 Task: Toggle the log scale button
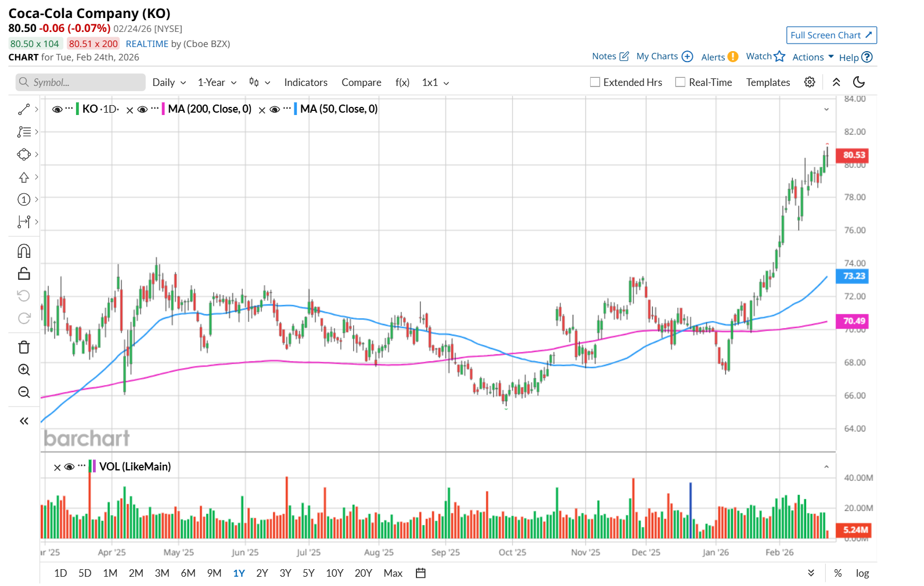click(x=862, y=573)
